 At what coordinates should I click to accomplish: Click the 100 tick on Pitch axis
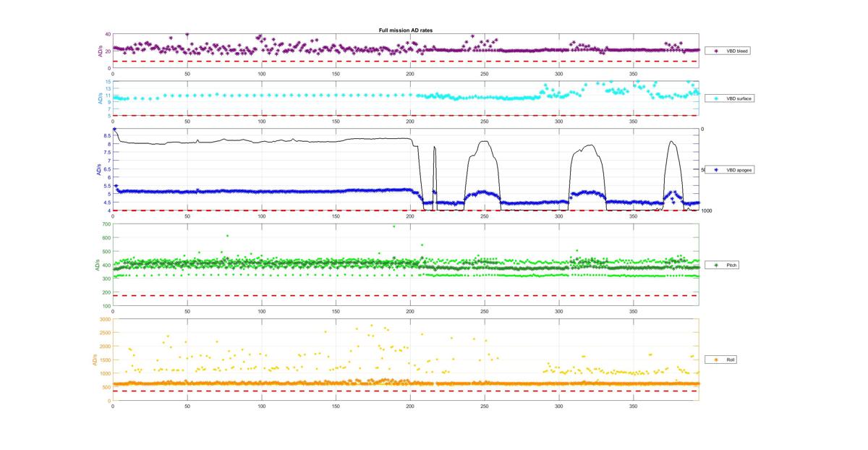(107, 307)
